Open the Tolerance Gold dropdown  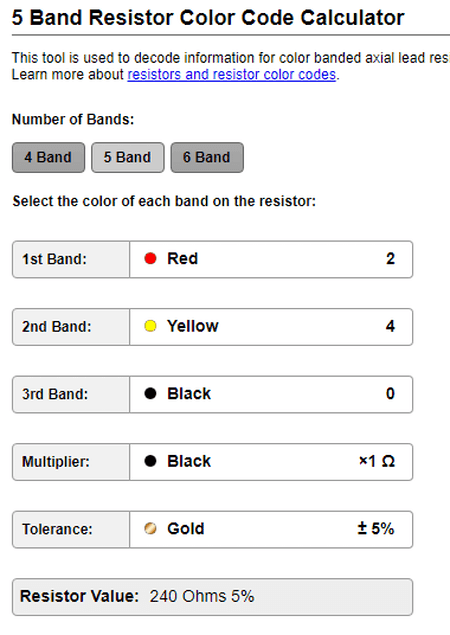point(271,529)
